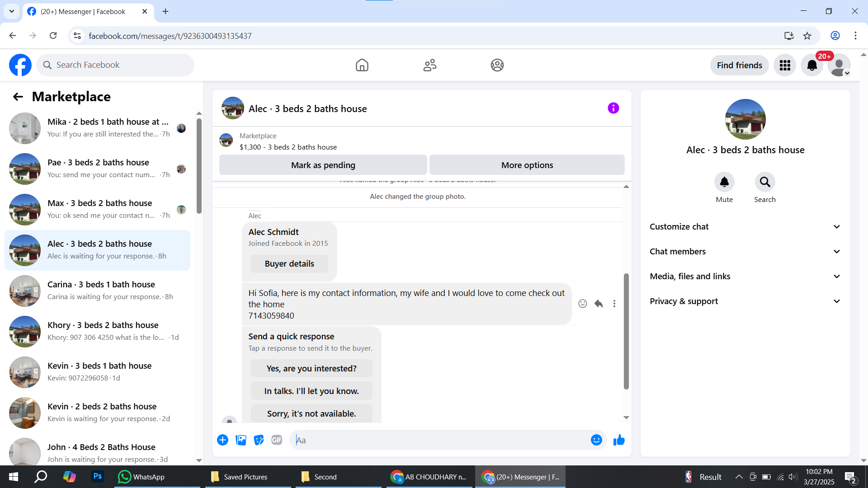Open a new browser tab
Image resolution: width=868 pixels, height=488 pixels.
(165, 12)
